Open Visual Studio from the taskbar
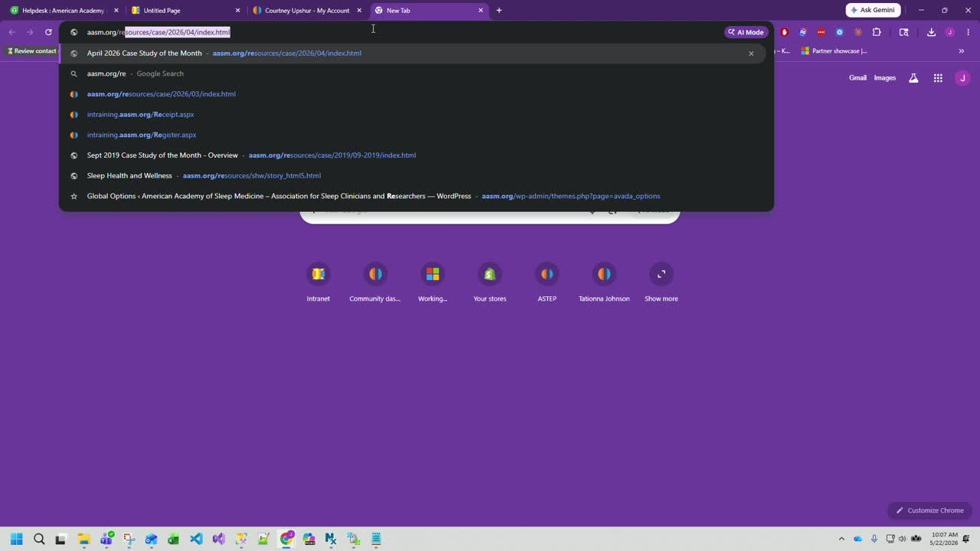The height and width of the screenshot is (551, 980). (218, 539)
